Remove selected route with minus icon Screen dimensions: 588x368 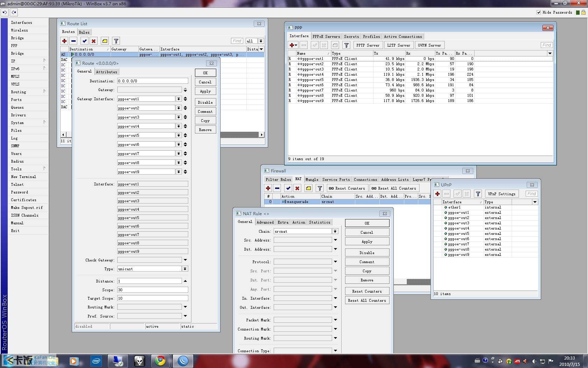(x=73, y=41)
